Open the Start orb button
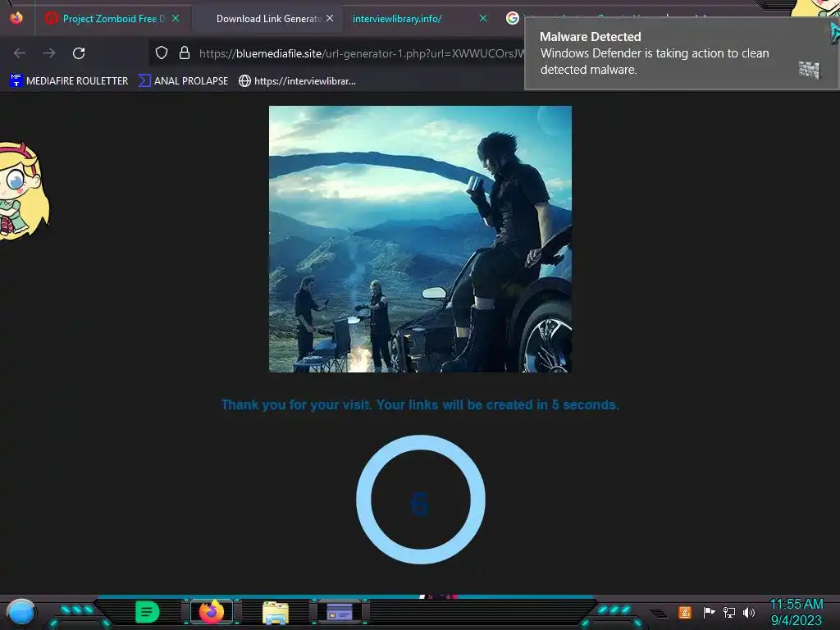 tap(21, 612)
